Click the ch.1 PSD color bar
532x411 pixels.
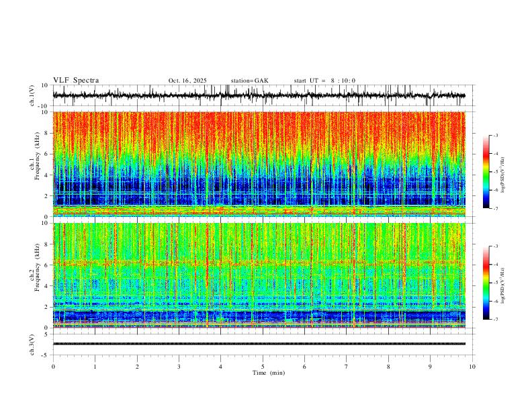click(x=486, y=172)
